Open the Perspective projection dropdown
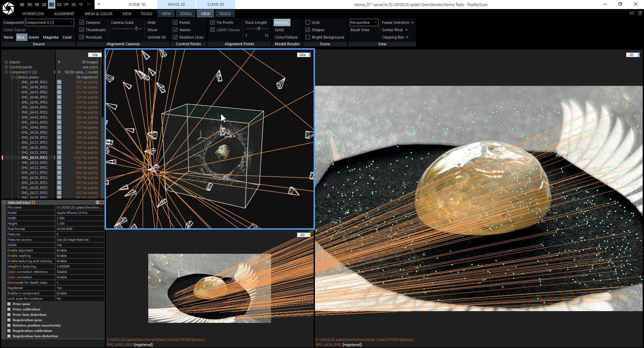The width and height of the screenshot is (644, 348). [364, 22]
